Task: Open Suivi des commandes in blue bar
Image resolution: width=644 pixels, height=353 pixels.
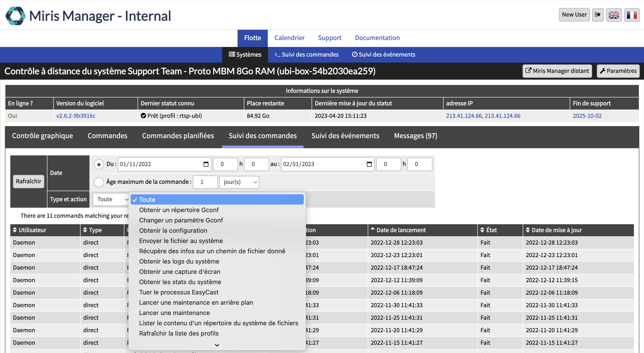Action: 306,55
